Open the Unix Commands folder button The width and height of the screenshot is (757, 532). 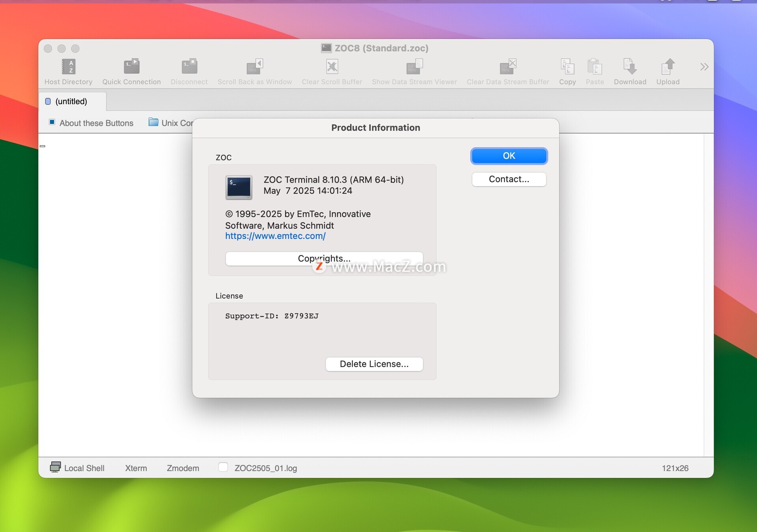(x=170, y=123)
